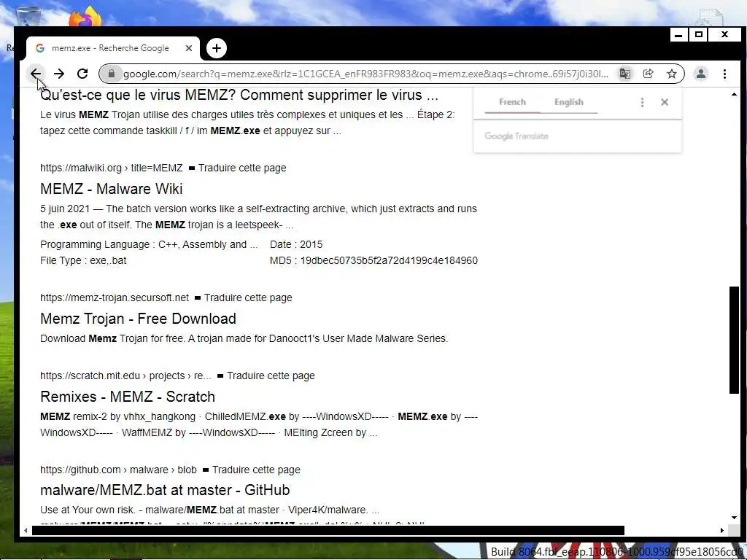Click the vertical scrollbar down arrow
Image resolution: width=747 pixels, height=560 pixels.
(734, 518)
